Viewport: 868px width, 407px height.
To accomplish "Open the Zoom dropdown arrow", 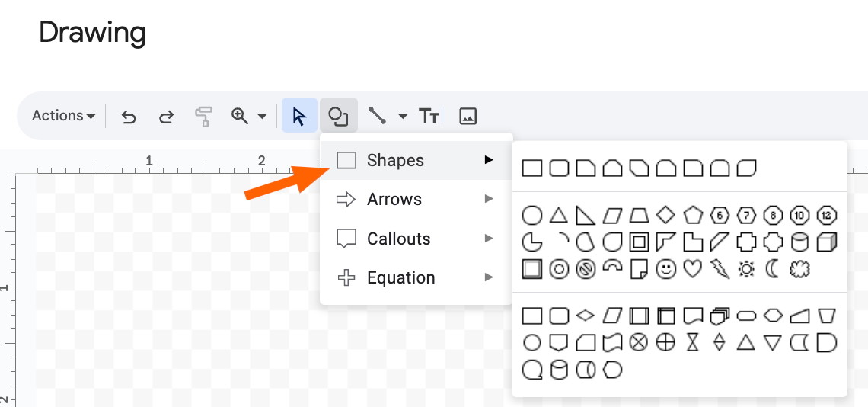I will point(263,117).
